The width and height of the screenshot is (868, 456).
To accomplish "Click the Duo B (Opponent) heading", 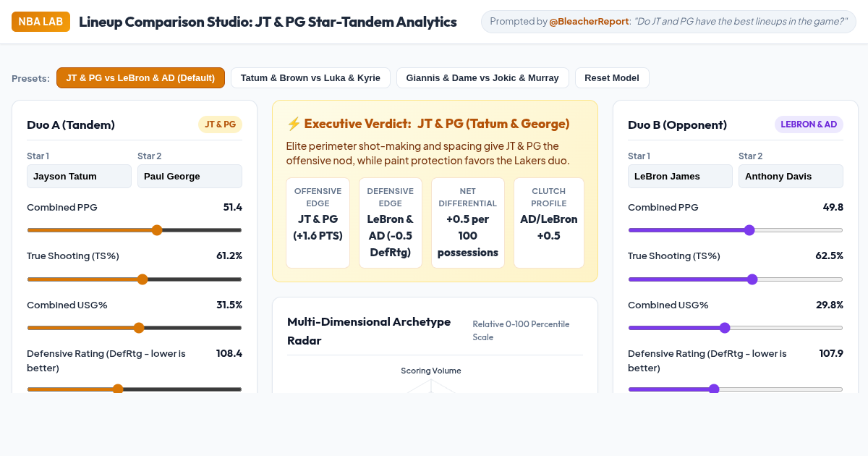I will (x=677, y=124).
